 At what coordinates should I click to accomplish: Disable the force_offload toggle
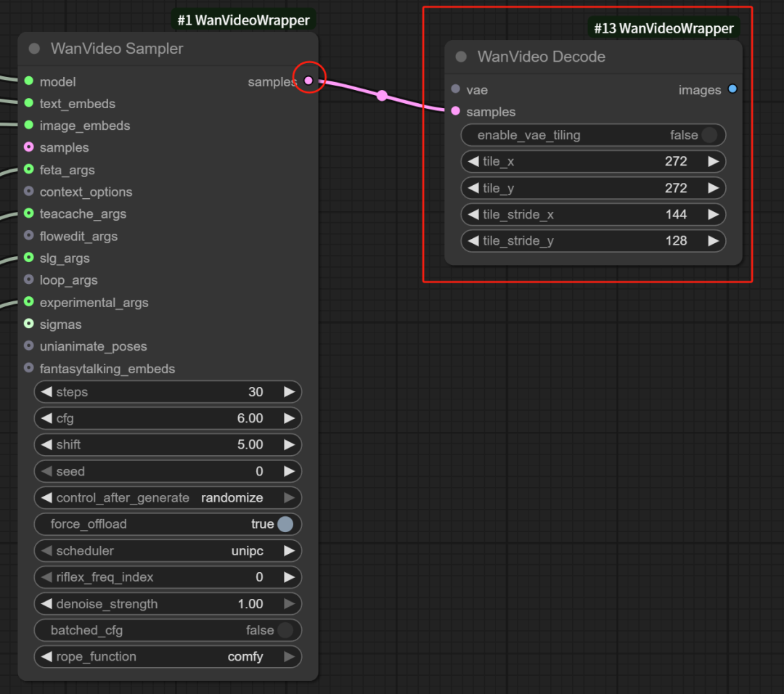[x=285, y=524]
